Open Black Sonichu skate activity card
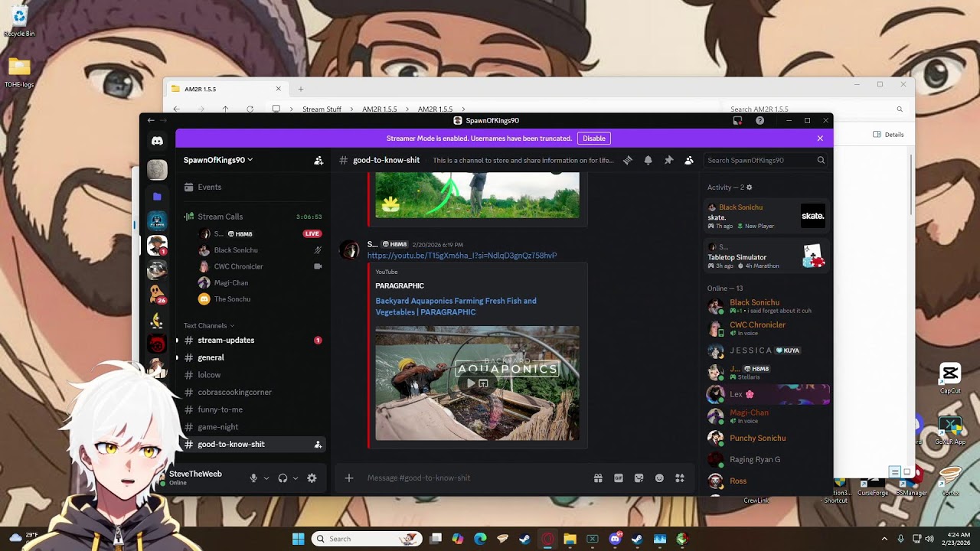Screen dimensions: 980x551 766,217
